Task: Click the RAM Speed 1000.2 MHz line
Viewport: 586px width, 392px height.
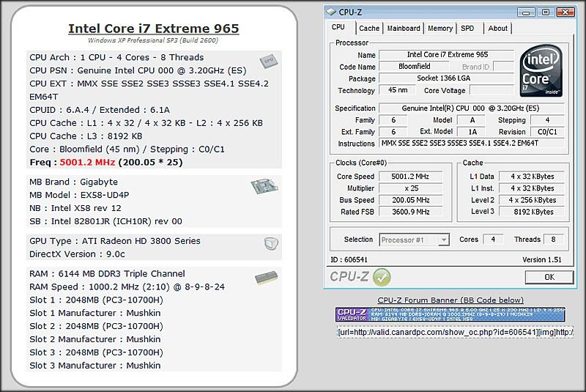Action: coord(127,287)
